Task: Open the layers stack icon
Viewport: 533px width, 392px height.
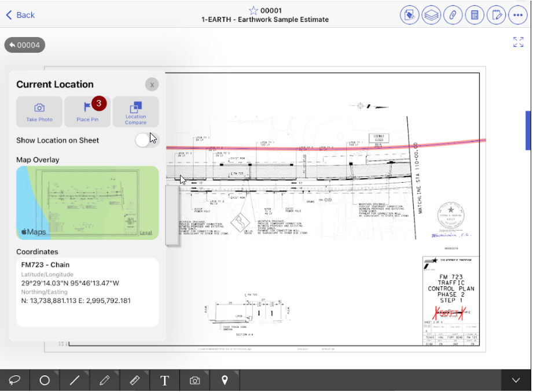Action: point(431,15)
